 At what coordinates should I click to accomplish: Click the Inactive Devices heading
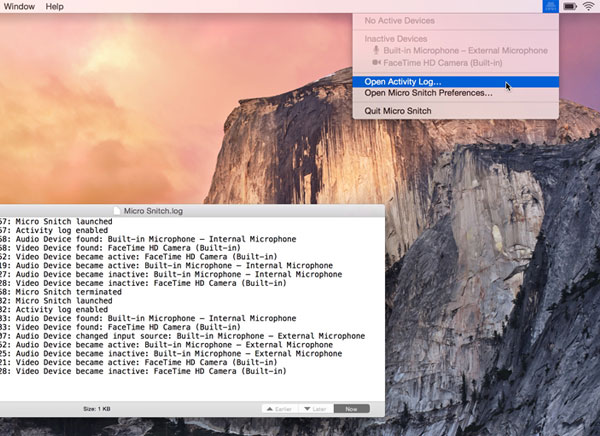tap(396, 39)
